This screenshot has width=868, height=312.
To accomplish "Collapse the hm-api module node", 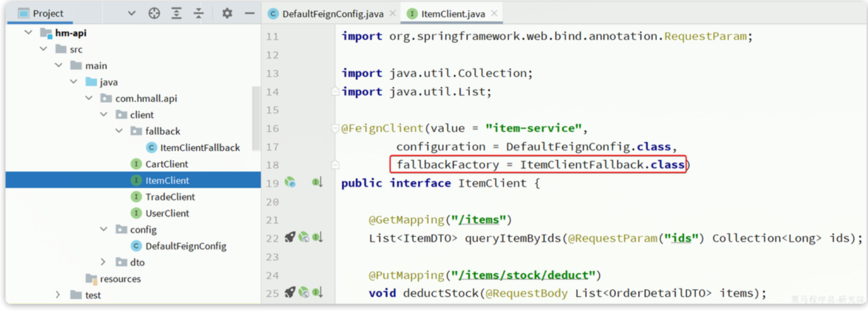I will pyautogui.click(x=29, y=33).
